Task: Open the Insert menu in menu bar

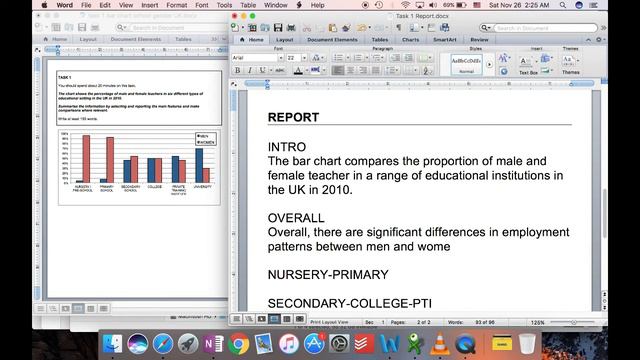Action: (150, 5)
